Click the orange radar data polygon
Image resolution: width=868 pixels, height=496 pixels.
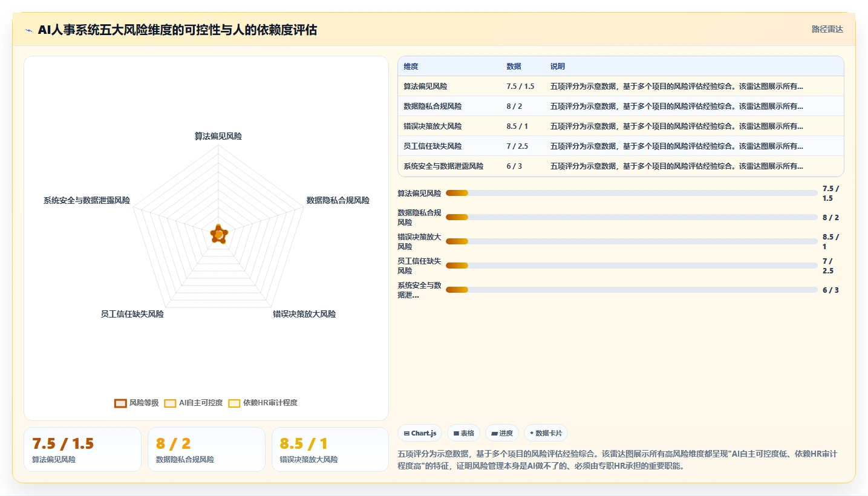coord(218,234)
